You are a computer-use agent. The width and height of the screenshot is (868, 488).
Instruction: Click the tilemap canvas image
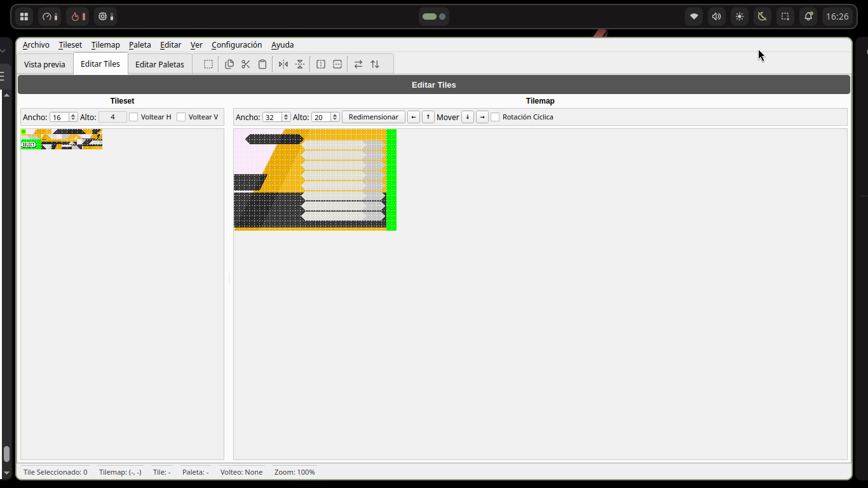315,180
